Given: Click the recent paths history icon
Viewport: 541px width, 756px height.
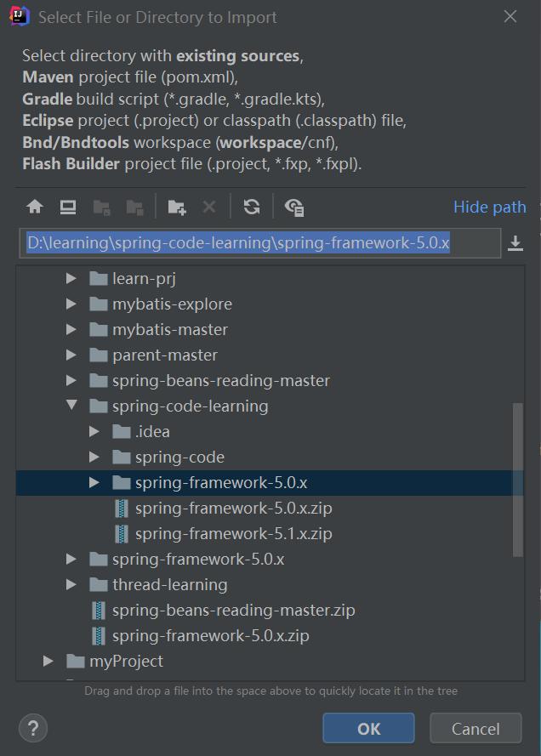Looking at the screenshot, I should (x=515, y=244).
